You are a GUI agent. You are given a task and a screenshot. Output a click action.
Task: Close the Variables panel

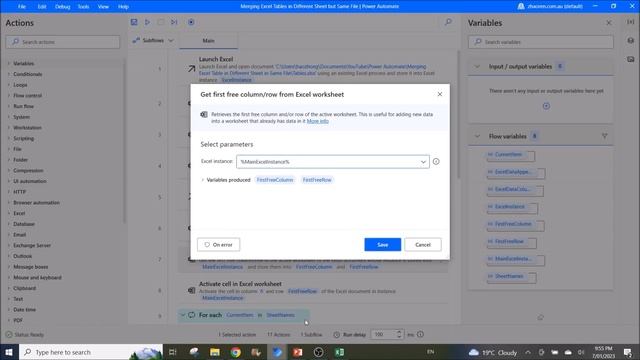click(x=609, y=23)
